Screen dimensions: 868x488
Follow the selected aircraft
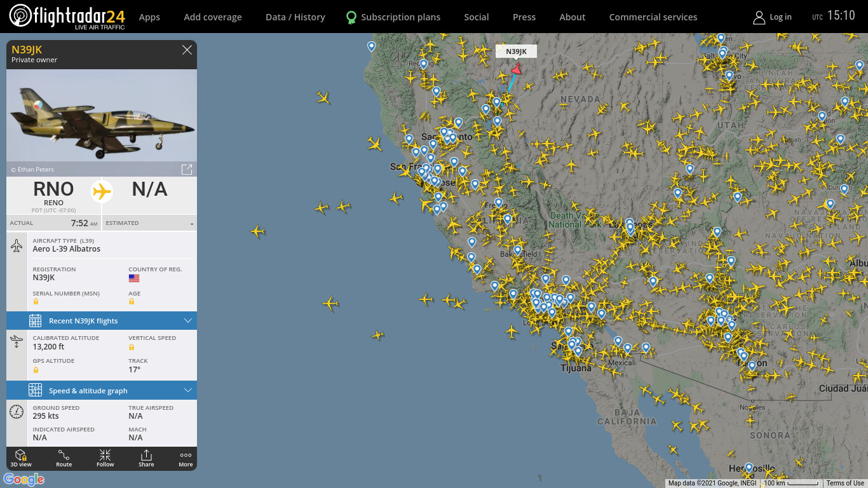click(x=105, y=457)
